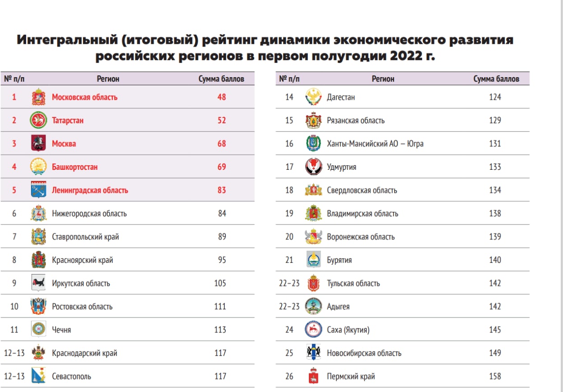The width and height of the screenshot is (563, 392).
Task: Click the left 'Регион' column header
Action: (108, 79)
